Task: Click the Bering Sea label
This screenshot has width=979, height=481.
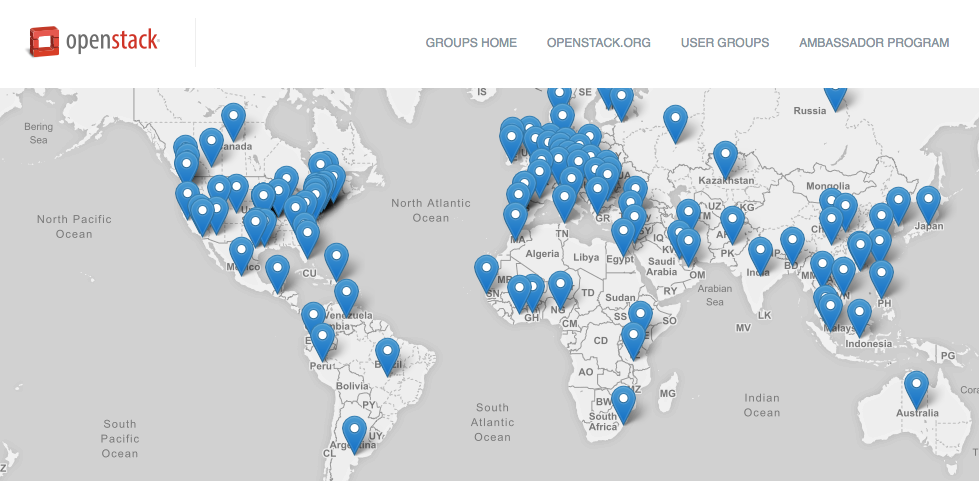Action: click(39, 133)
